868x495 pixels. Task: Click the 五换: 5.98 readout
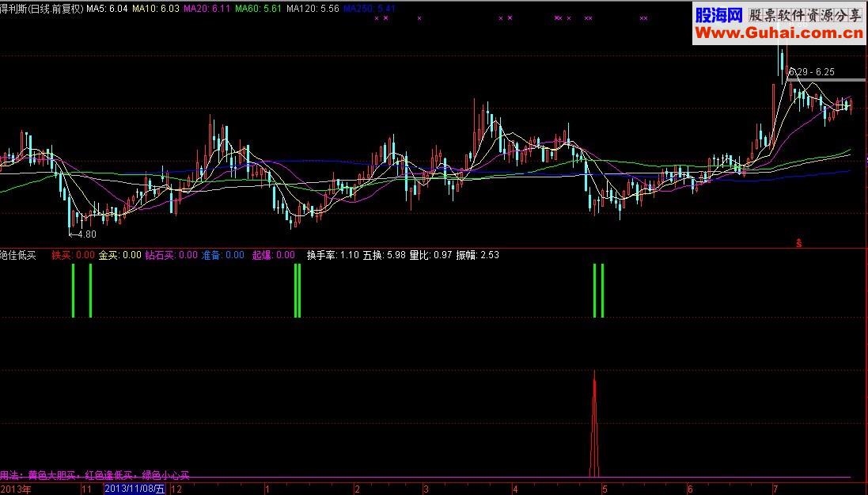tap(385, 255)
